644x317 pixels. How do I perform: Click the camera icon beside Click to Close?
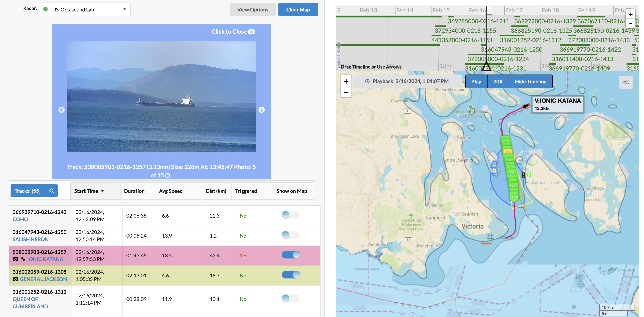(251, 31)
